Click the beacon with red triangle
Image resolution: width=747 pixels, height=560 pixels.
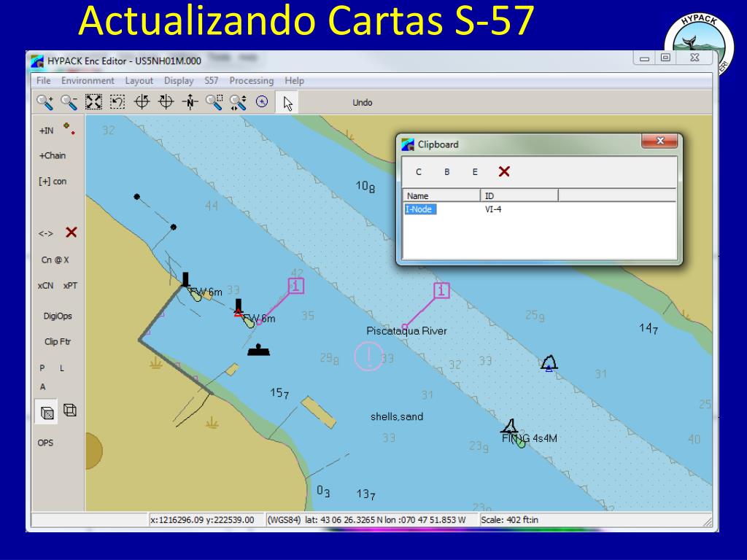point(239,308)
